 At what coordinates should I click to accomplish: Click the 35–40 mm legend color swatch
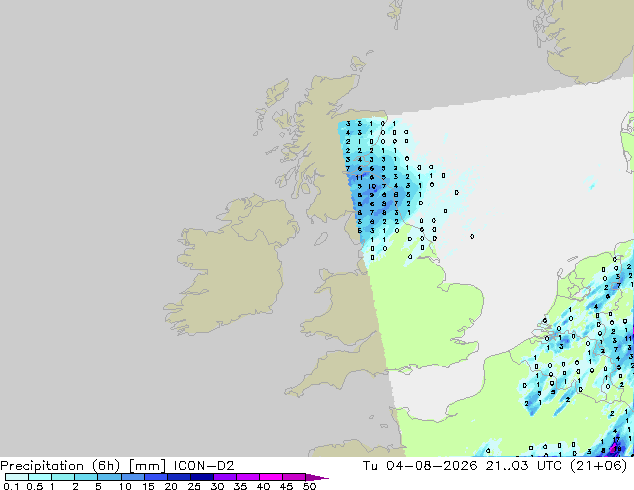248,477
